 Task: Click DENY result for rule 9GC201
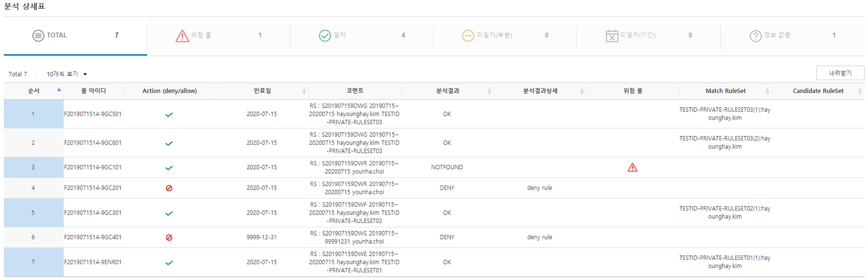[x=447, y=188]
